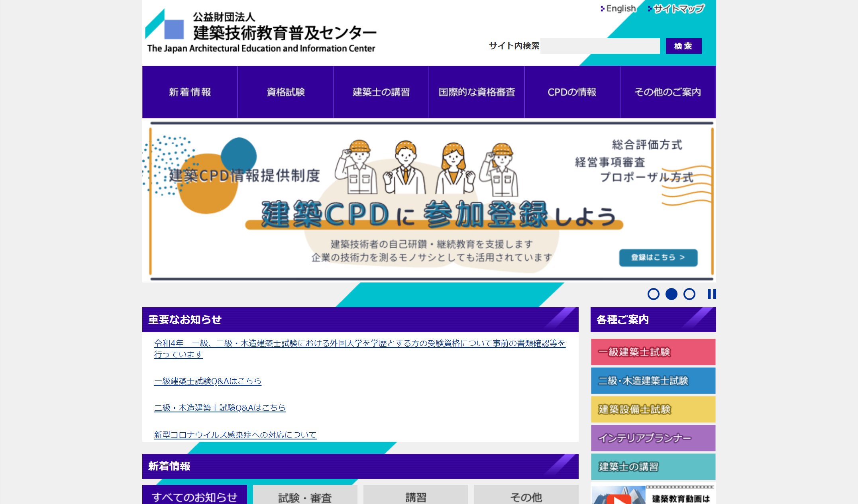Open the 新着情報 navigation menu

pyautogui.click(x=190, y=92)
